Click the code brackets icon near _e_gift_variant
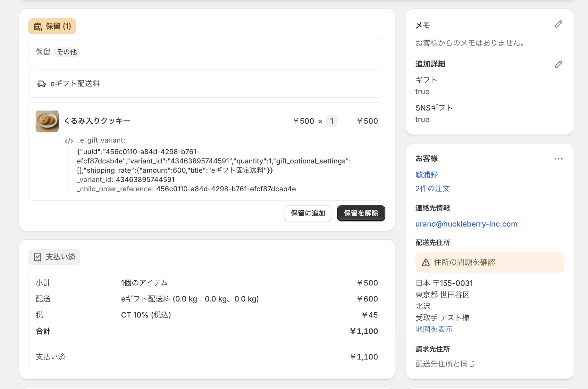The width and height of the screenshot is (588, 389). (x=69, y=141)
